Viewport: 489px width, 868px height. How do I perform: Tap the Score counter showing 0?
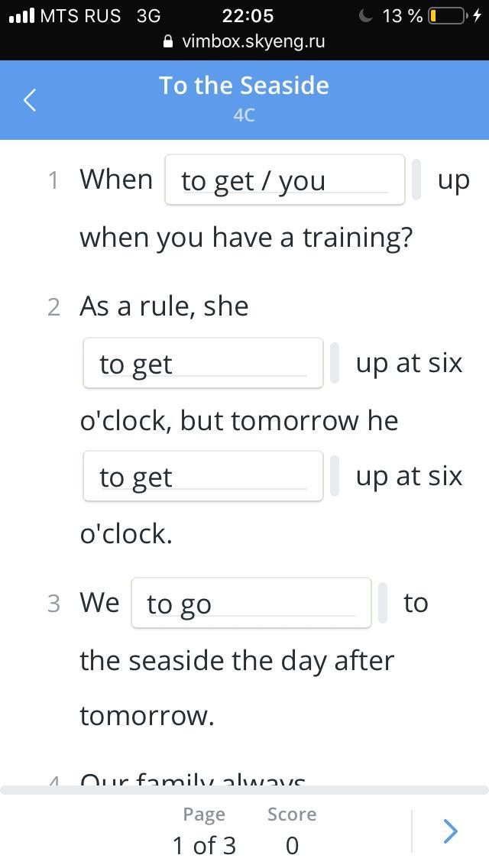pos(292,831)
